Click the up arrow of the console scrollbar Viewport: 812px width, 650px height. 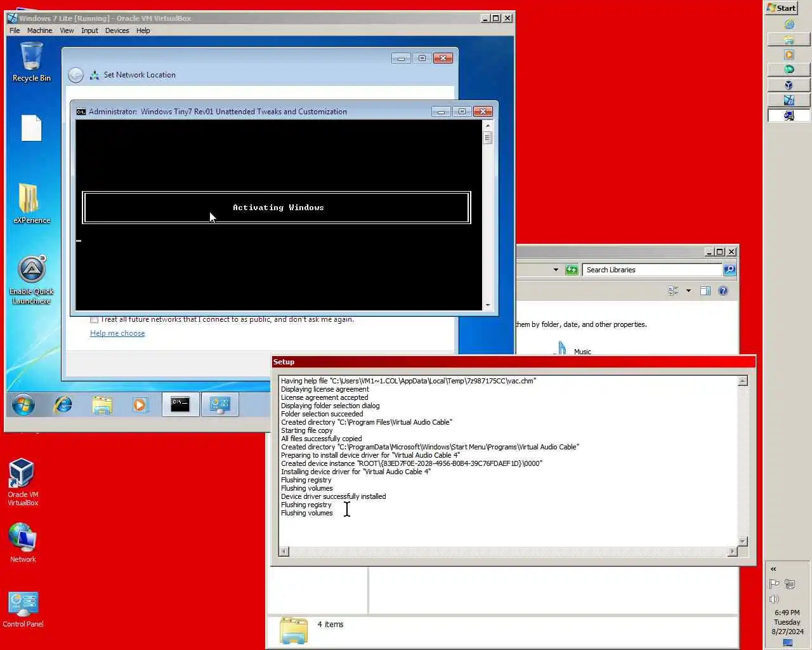click(x=487, y=126)
